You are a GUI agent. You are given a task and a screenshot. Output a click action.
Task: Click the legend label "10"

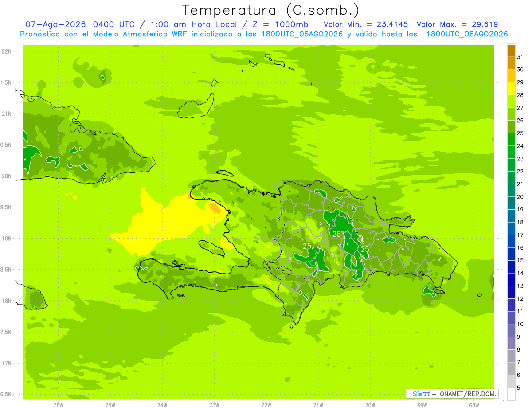tap(520, 324)
